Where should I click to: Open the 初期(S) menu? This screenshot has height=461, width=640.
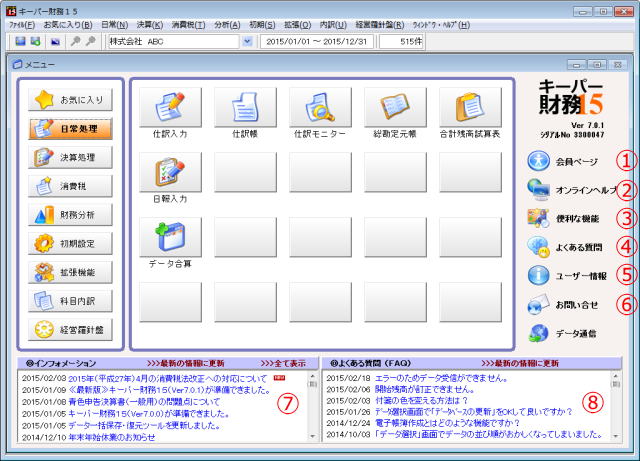point(262,25)
